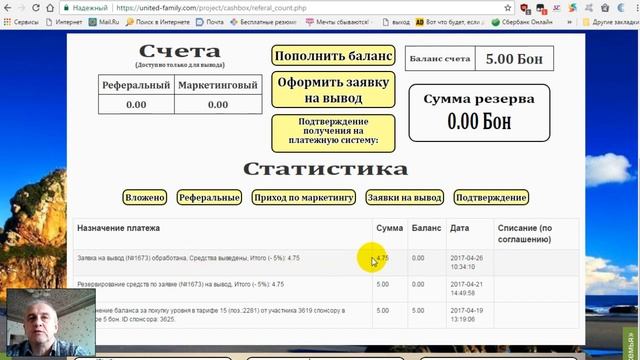Click the address bar URL field

click(286, 8)
